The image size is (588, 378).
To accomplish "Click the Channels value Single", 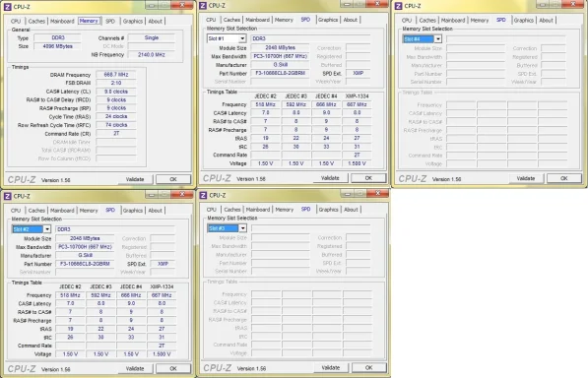I will pyautogui.click(x=152, y=37).
